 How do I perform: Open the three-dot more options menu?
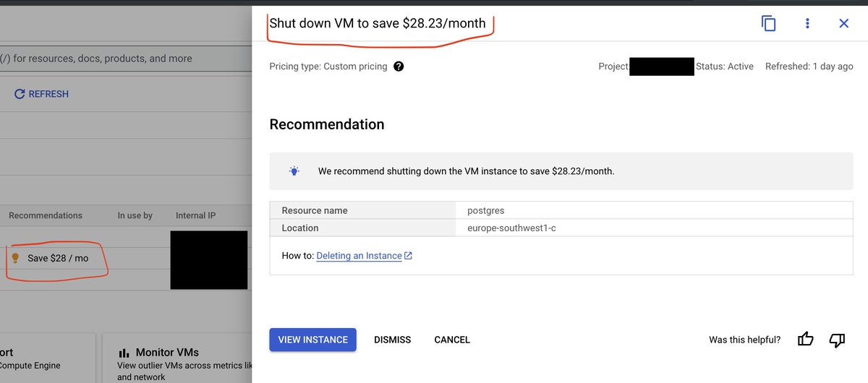[807, 23]
